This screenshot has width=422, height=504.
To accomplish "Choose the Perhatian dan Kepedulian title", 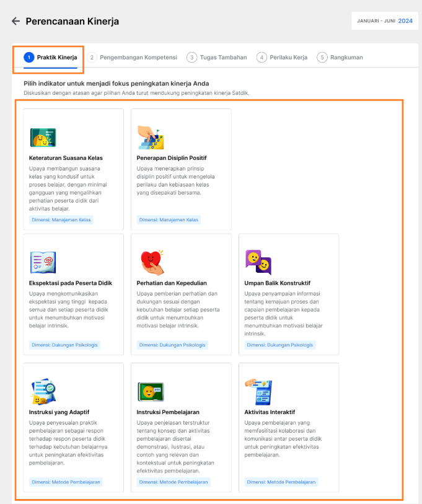I will 172,283.
